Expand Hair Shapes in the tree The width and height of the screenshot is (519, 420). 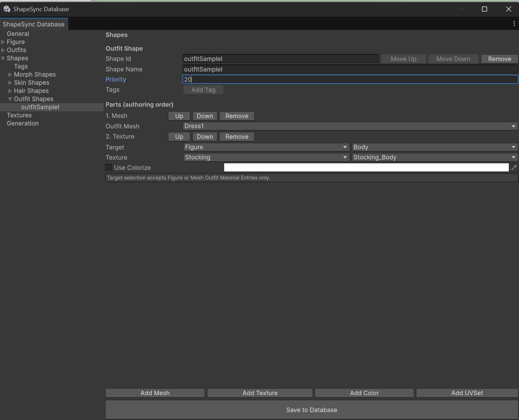(x=10, y=91)
